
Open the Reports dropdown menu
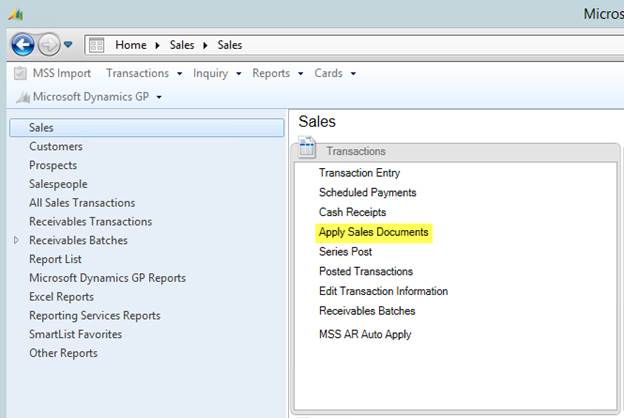click(x=277, y=73)
